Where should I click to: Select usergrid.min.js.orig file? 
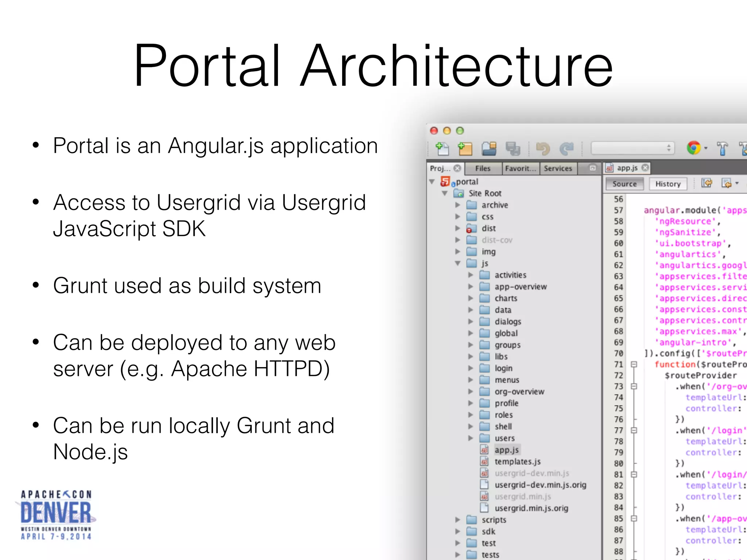pos(531,508)
